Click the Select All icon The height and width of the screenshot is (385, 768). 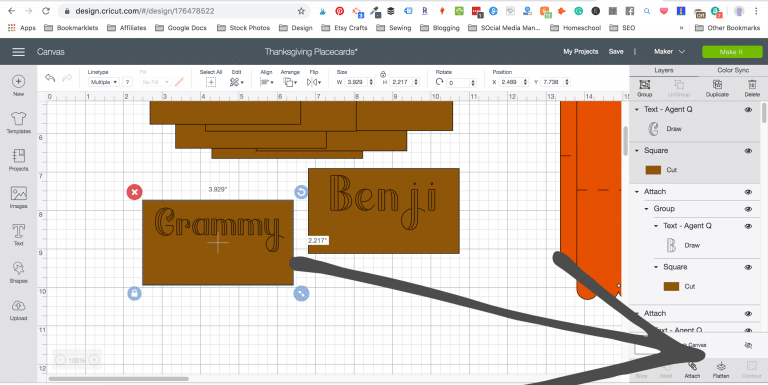pos(211,82)
